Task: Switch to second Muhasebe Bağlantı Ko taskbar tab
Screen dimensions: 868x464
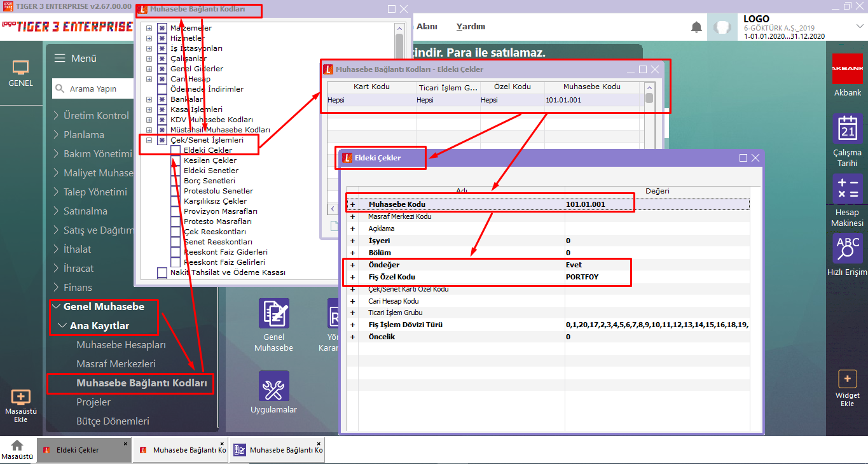Action: 277,450
